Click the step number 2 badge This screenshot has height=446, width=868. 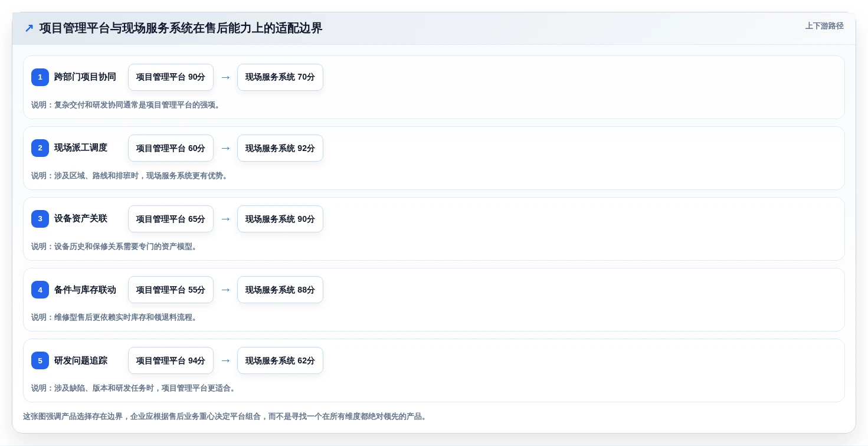click(40, 148)
